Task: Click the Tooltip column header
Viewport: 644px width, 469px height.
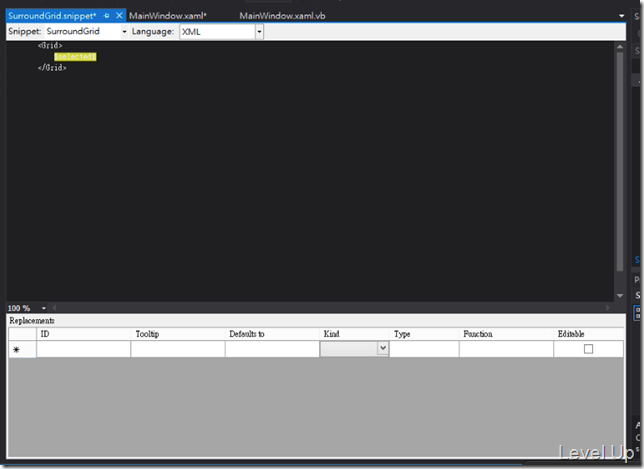Action: coord(178,334)
